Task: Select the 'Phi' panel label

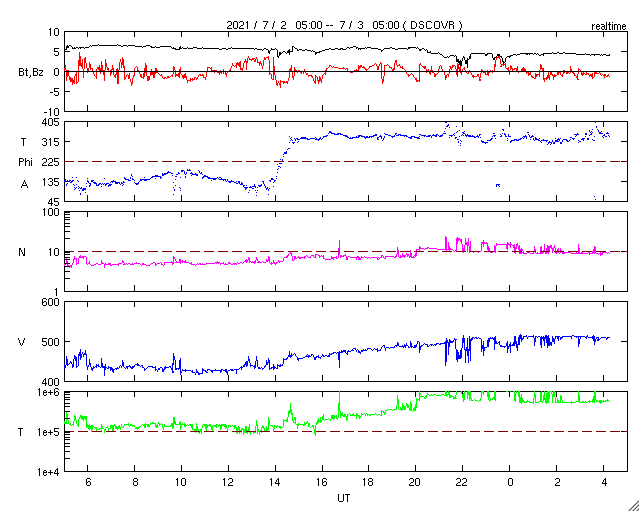Action: point(25,163)
